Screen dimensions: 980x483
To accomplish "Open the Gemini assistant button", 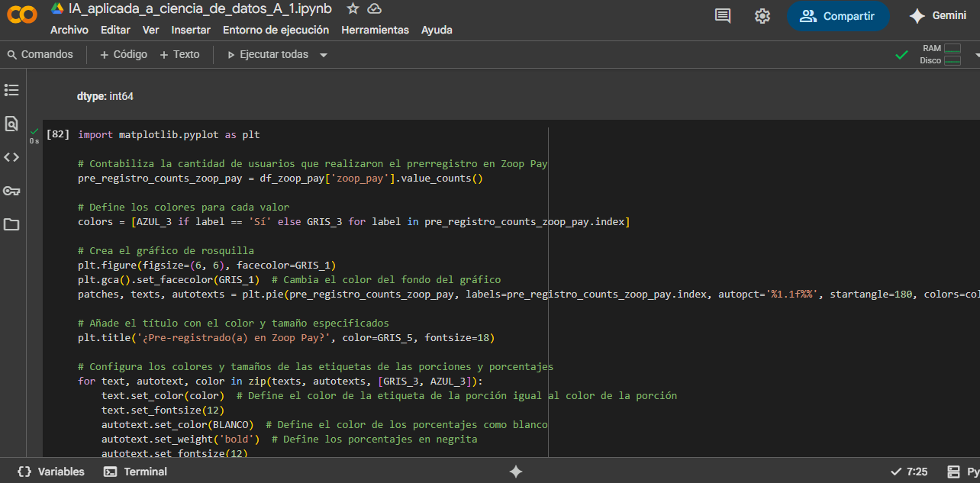I will 937,16.
